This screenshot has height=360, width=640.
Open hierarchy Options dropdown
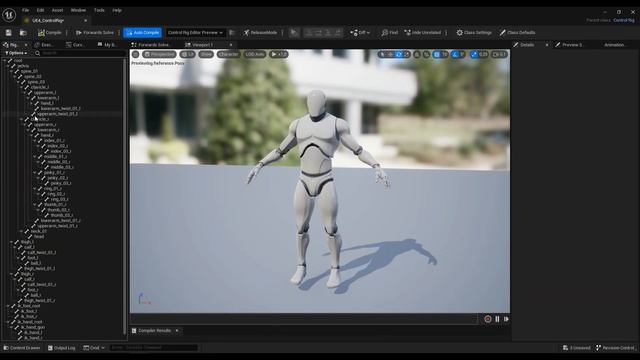tap(16, 53)
